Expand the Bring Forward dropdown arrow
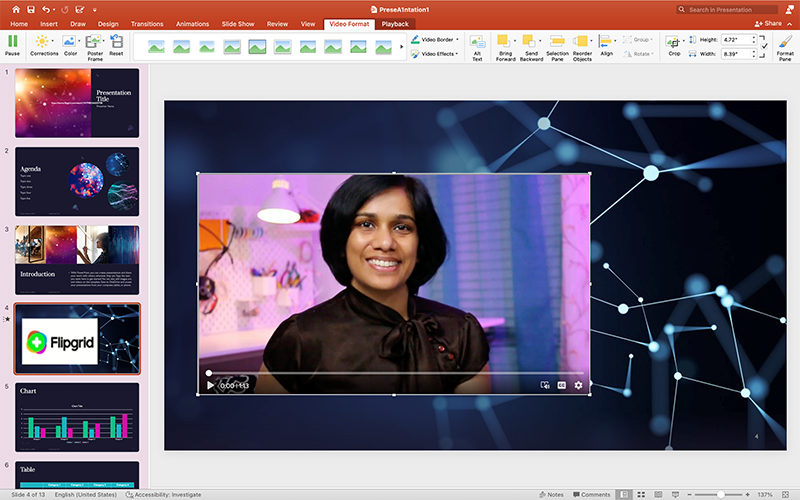 point(514,40)
